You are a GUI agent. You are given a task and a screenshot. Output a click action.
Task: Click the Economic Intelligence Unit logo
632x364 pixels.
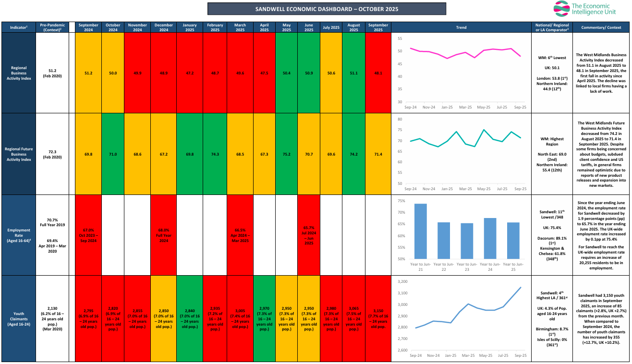[587, 9]
